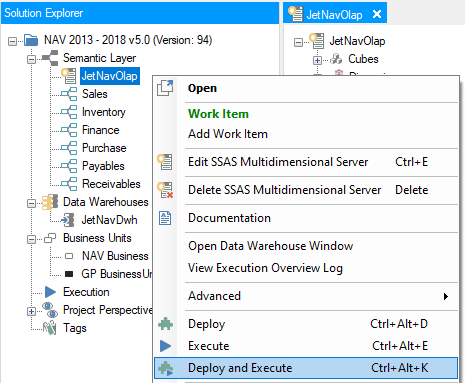465x383 pixels.
Task: Choose Open from the context menu
Action: tap(306, 88)
